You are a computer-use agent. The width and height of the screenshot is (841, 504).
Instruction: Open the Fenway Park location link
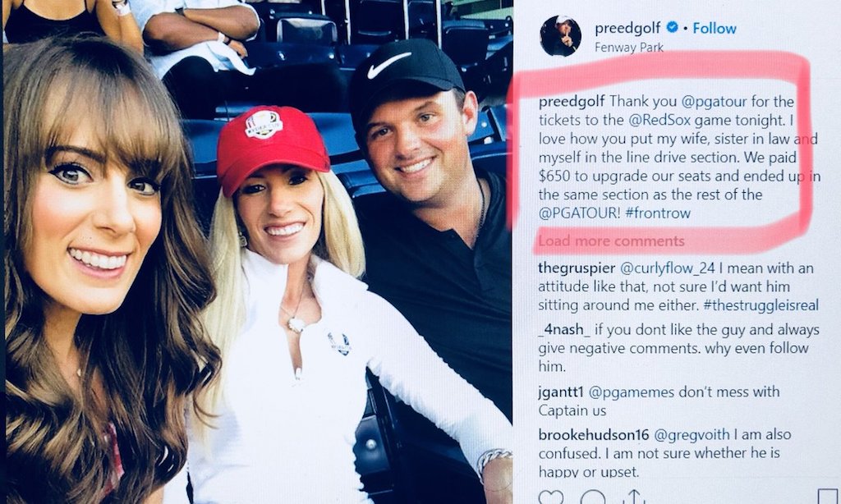point(628,48)
